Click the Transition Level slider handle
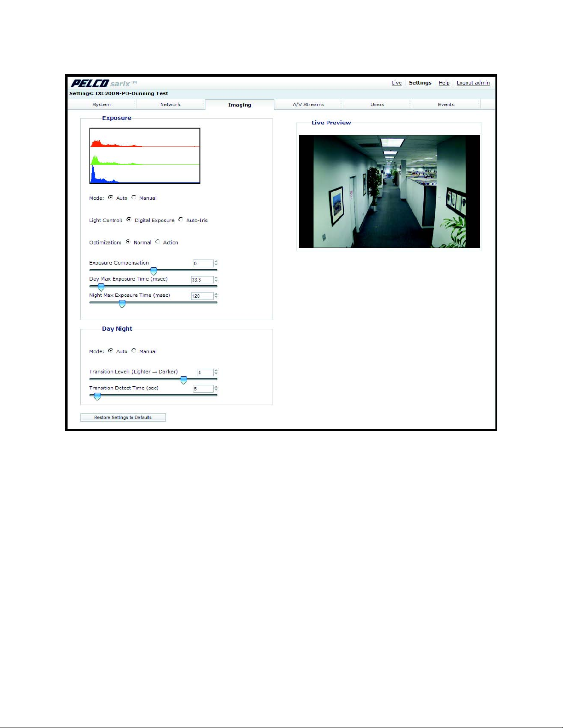Viewport: 563px width, 728px height. point(183,380)
